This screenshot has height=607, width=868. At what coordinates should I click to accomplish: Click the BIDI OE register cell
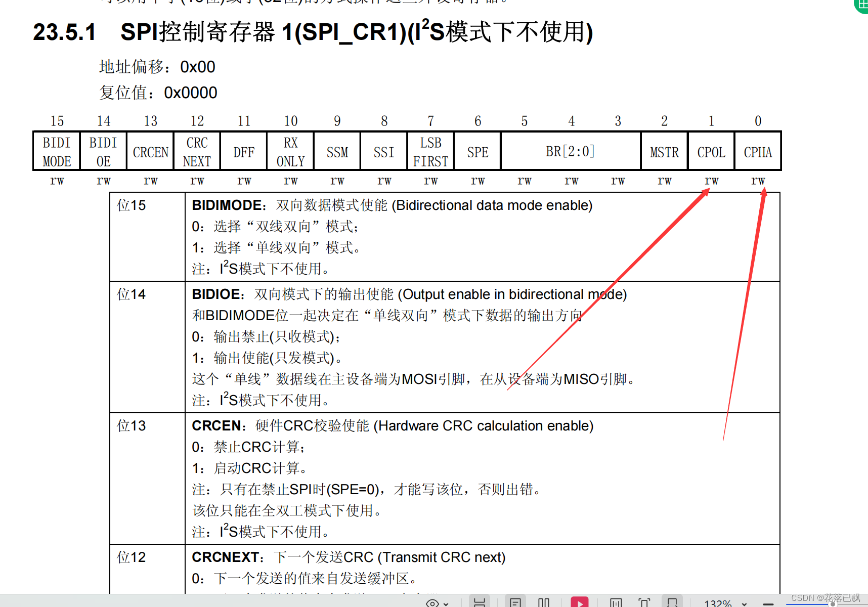click(103, 151)
